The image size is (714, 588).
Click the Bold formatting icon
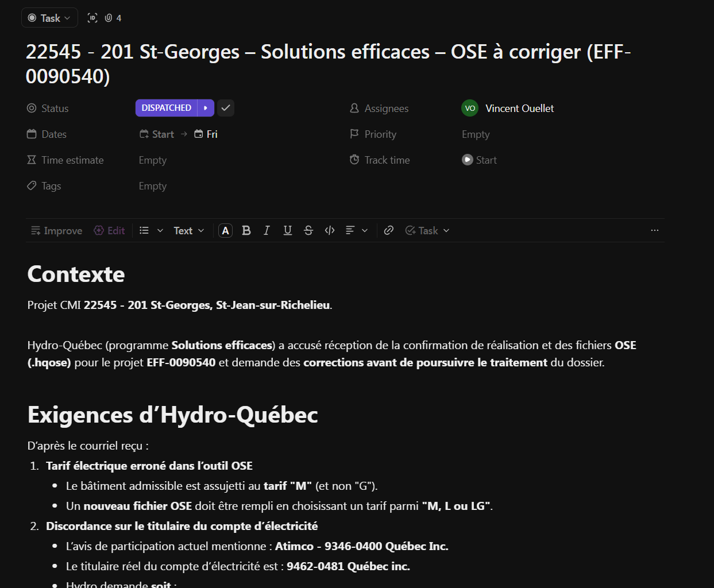tap(246, 230)
